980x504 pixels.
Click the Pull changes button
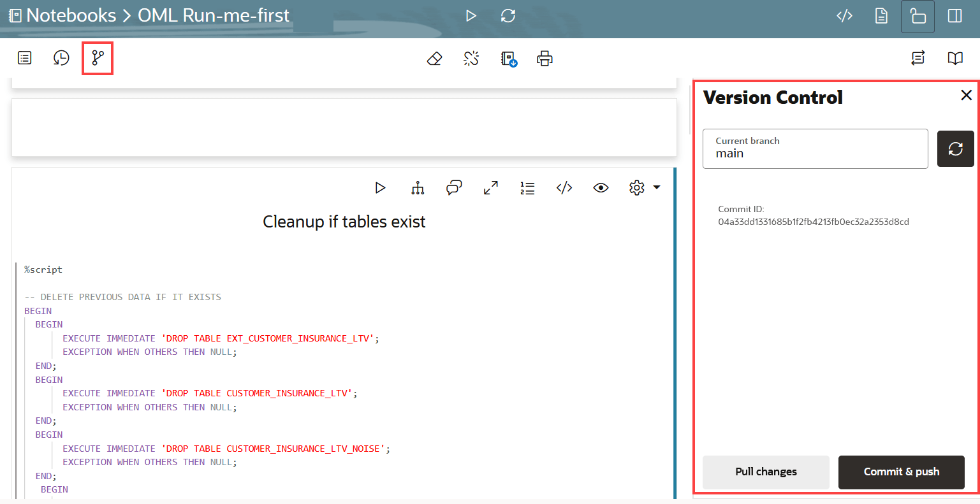tap(766, 472)
